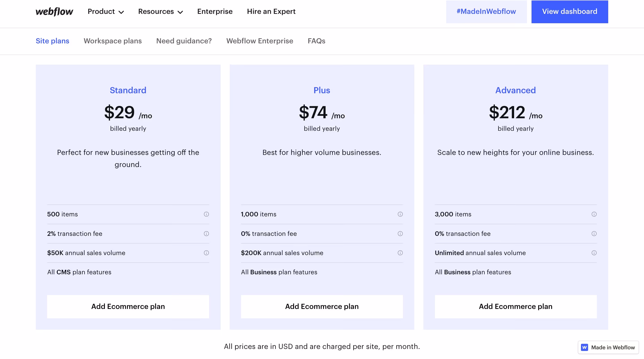This screenshot has width=644, height=359.
Task: Click 'All Business plan features' in Plus card
Action: 279,272
